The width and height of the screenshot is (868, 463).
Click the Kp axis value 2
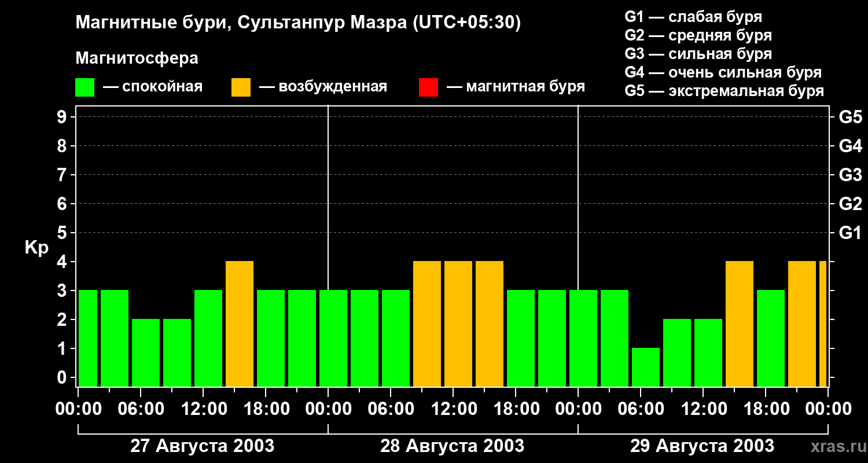tap(63, 319)
